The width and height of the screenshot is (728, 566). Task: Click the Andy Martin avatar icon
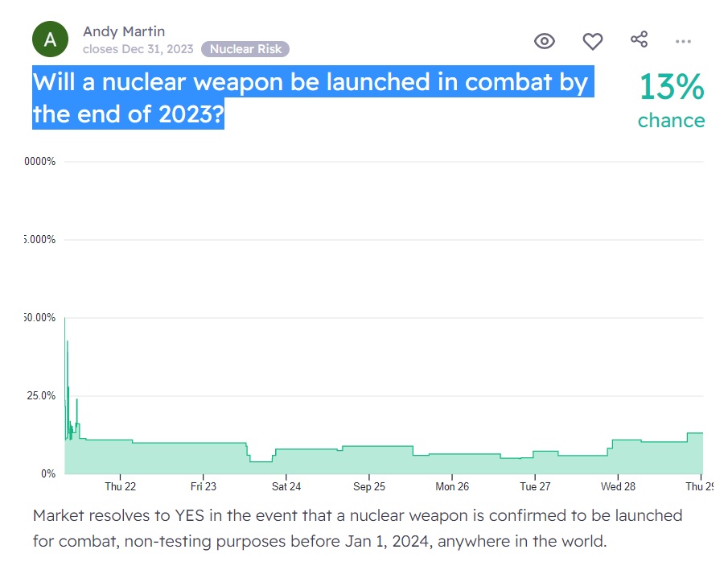point(50,39)
